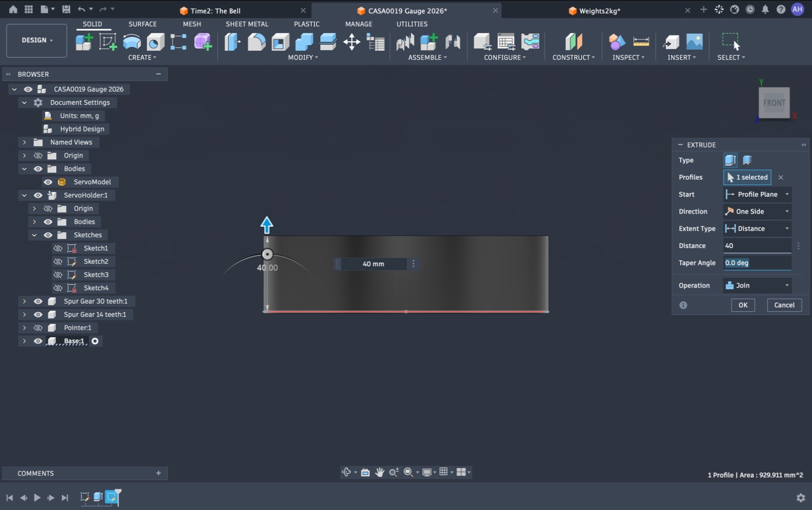Confirm the extrude with OK

point(743,305)
